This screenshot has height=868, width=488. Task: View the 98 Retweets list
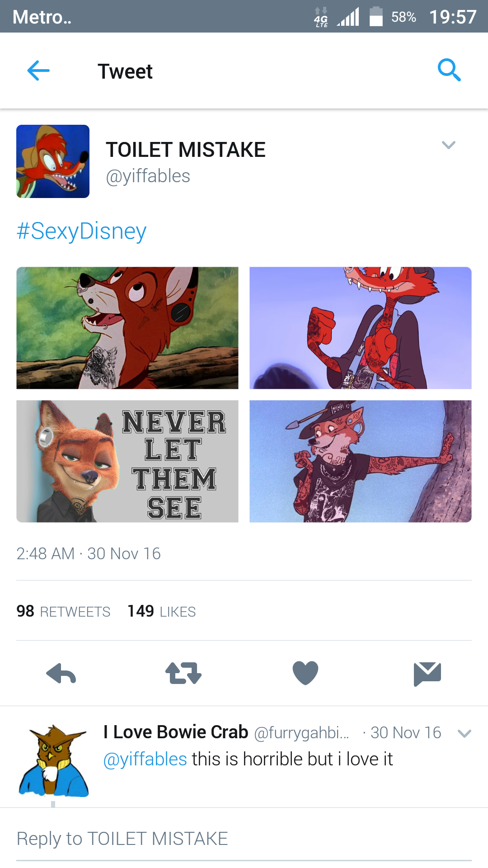pyautogui.click(x=63, y=611)
